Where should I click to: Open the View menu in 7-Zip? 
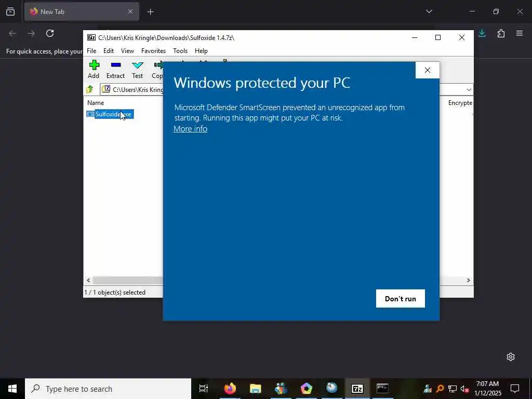(127, 51)
